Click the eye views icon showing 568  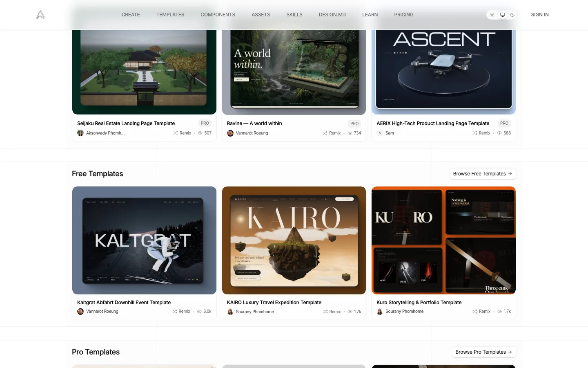tap(499, 133)
